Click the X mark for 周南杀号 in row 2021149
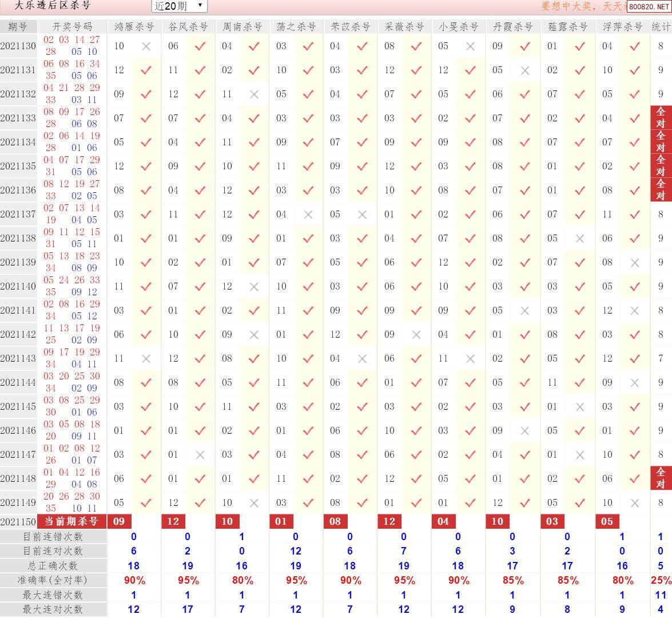 [x=254, y=502]
